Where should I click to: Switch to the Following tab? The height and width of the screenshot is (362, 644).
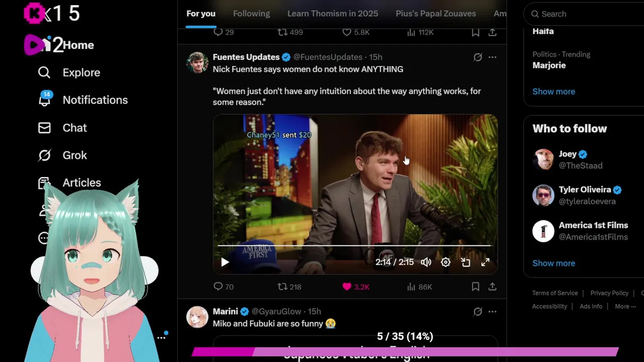pyautogui.click(x=252, y=14)
